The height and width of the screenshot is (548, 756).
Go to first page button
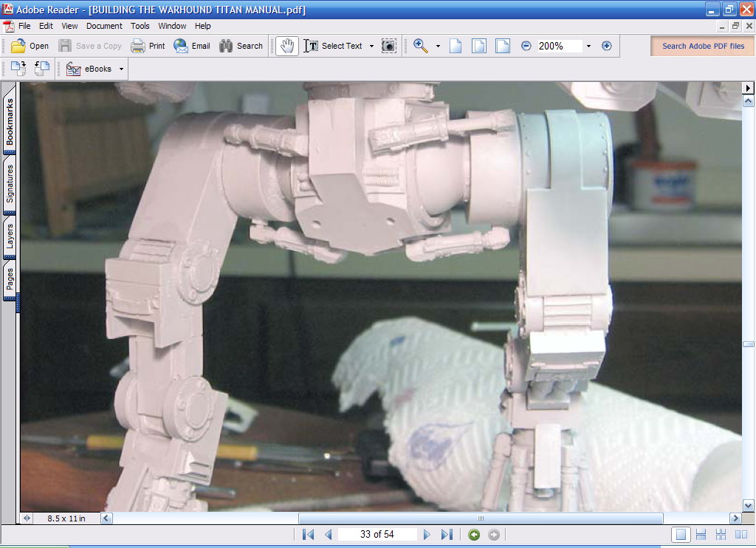pyautogui.click(x=308, y=535)
